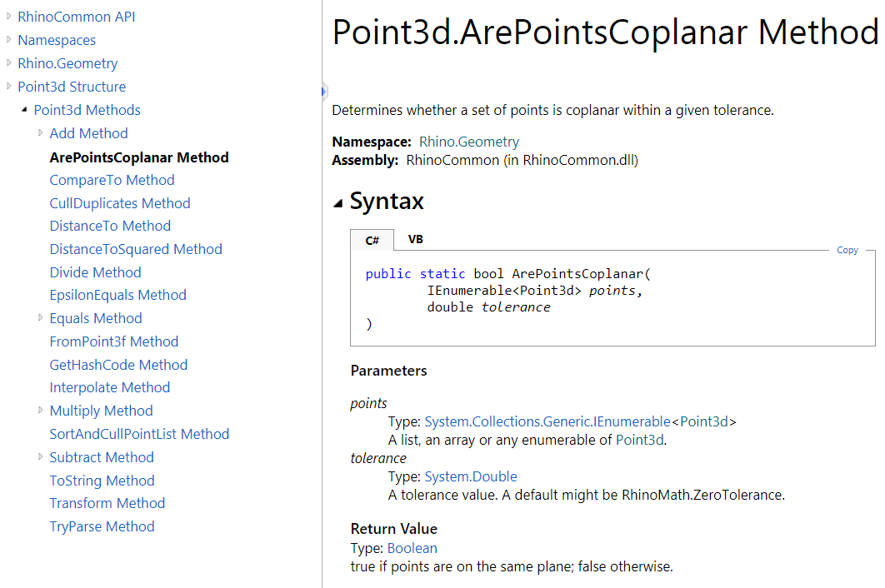Open Point3d Structure in the tree

click(72, 87)
